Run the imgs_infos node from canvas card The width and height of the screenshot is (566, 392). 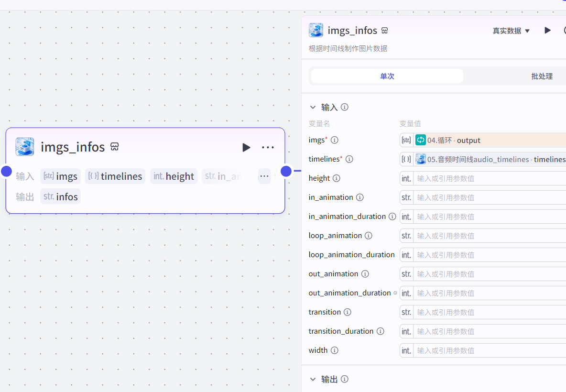246,147
